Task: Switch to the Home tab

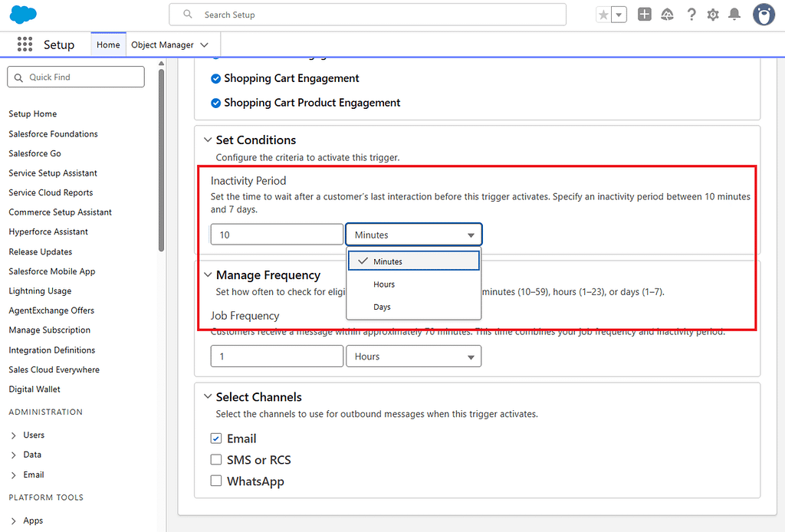Action: coord(108,44)
